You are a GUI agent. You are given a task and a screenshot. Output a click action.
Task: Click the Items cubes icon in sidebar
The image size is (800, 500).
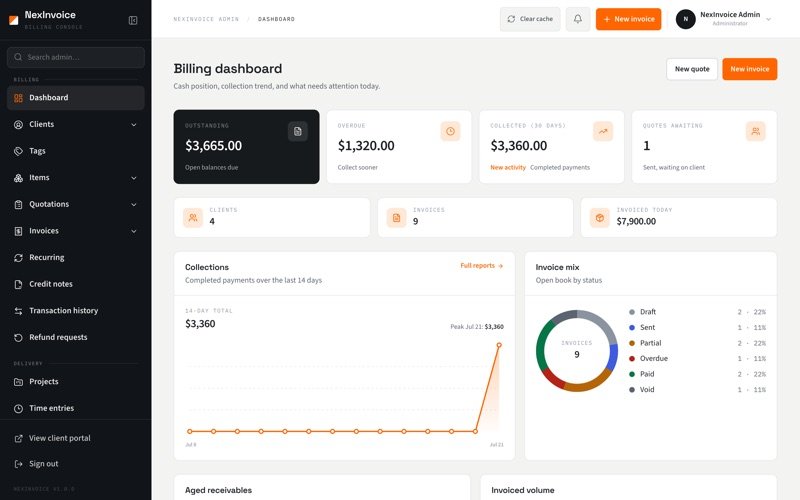tap(18, 178)
